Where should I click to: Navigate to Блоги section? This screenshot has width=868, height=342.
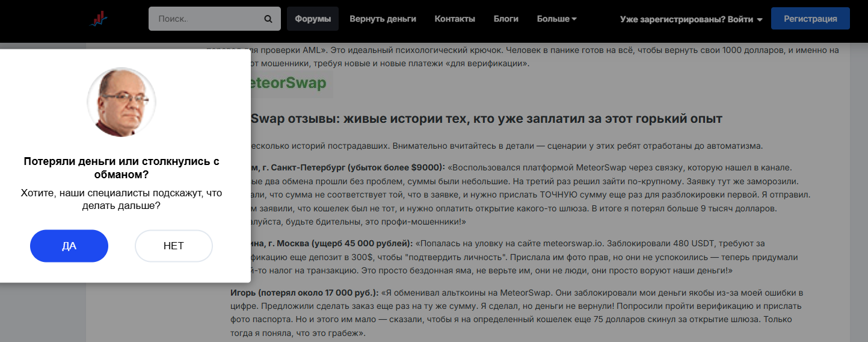(506, 19)
